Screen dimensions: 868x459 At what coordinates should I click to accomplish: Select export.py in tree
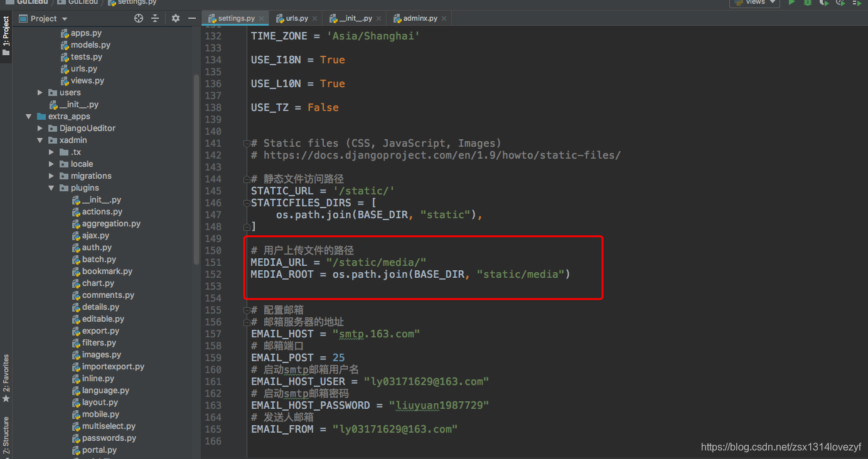click(x=95, y=331)
